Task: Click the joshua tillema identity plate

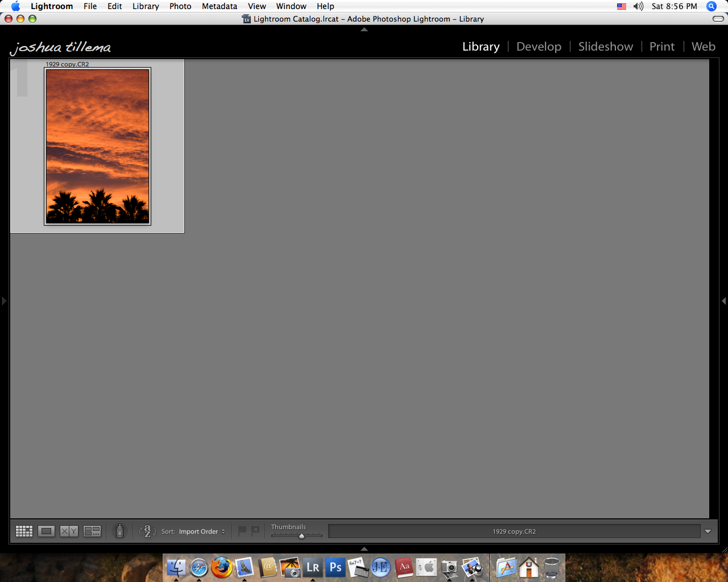Action: [x=60, y=47]
